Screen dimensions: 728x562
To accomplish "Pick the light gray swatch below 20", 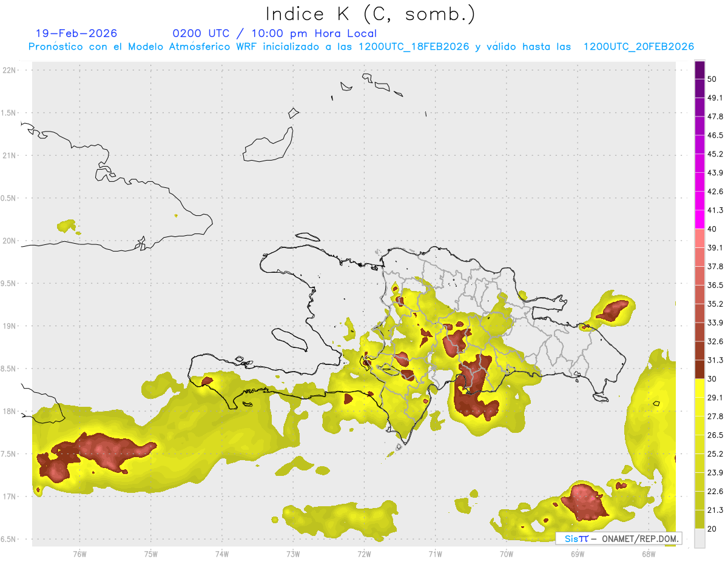I will pyautogui.click(x=699, y=538).
